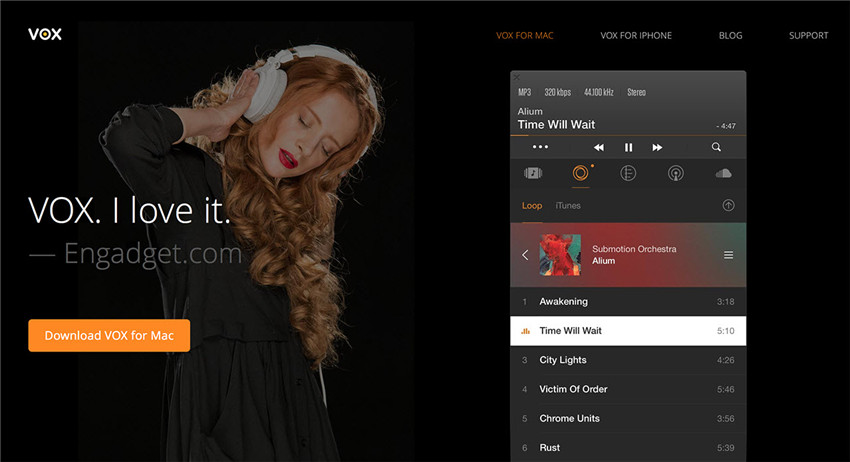Open the VOX FOR IPHONE page
Image resolution: width=850 pixels, height=462 pixels.
636,36
